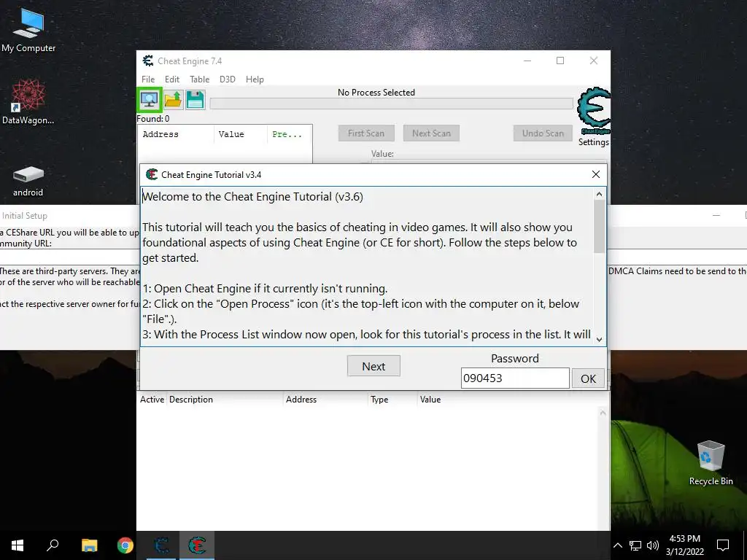Open My Computer desktop icon
Viewport: 747px width, 560px height.
[28, 31]
